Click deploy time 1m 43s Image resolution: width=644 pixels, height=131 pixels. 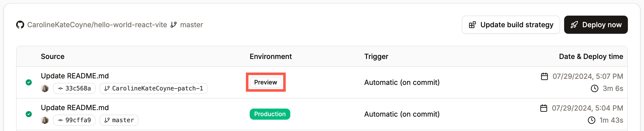(x=611, y=120)
